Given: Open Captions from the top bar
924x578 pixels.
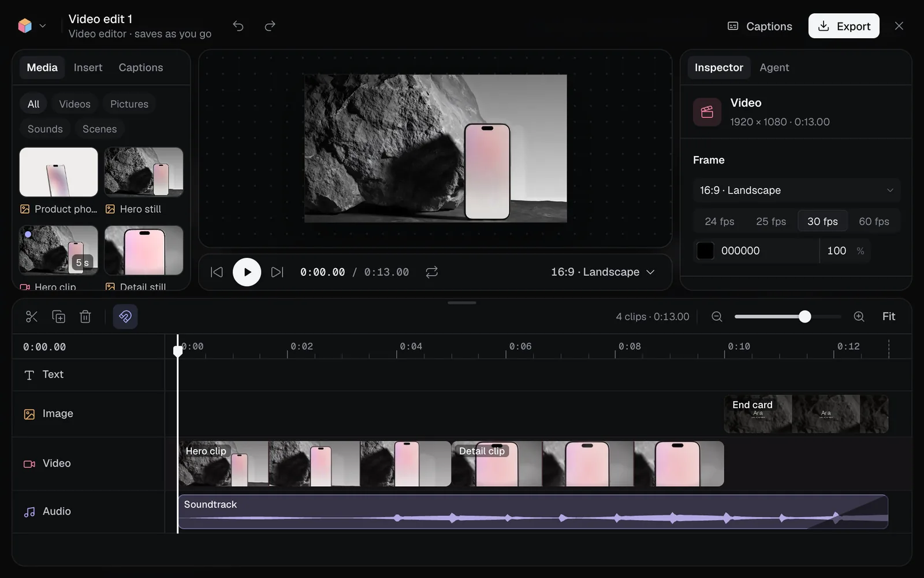Looking at the screenshot, I should pyautogui.click(x=760, y=26).
